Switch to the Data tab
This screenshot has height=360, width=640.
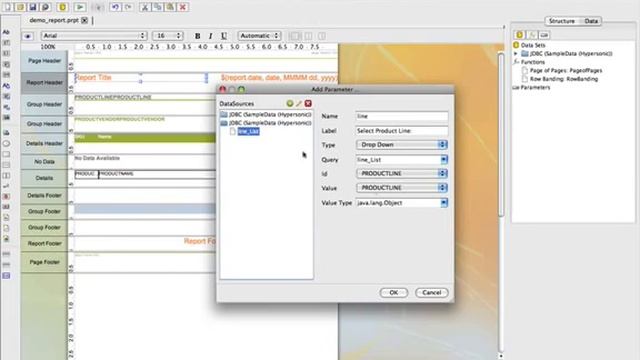pos(591,21)
